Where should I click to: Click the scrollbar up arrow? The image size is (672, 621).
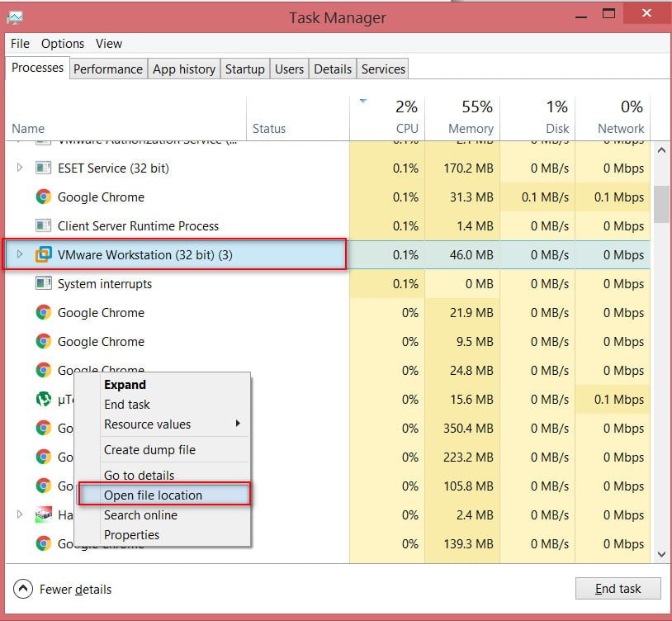click(x=661, y=150)
